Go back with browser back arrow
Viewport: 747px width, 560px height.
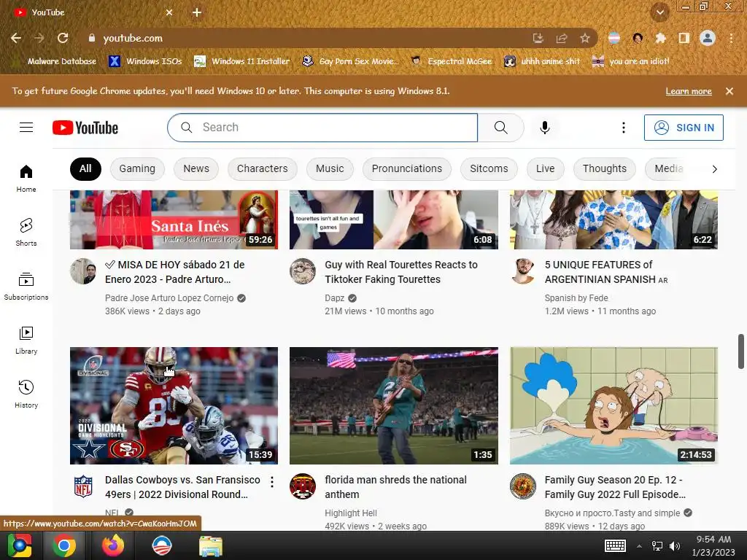pos(16,38)
